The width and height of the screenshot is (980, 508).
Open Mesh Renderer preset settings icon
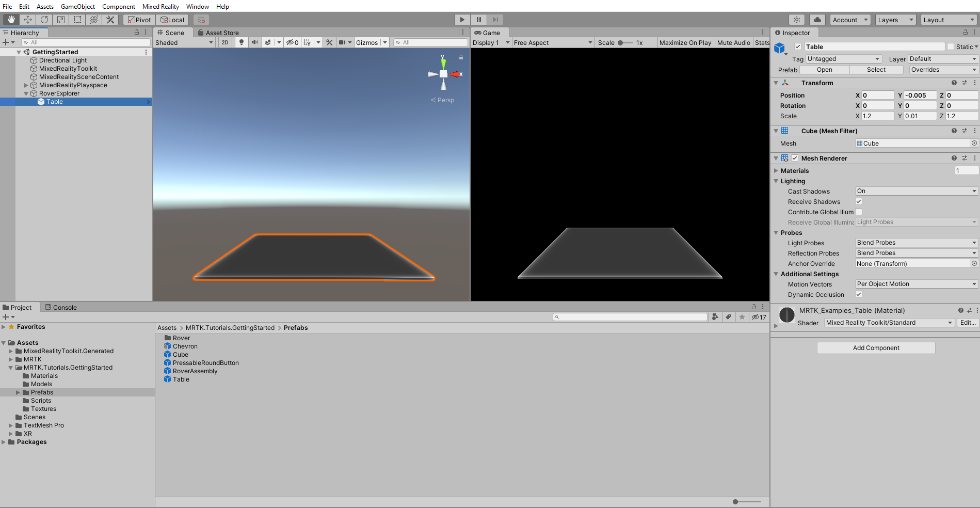[965, 158]
